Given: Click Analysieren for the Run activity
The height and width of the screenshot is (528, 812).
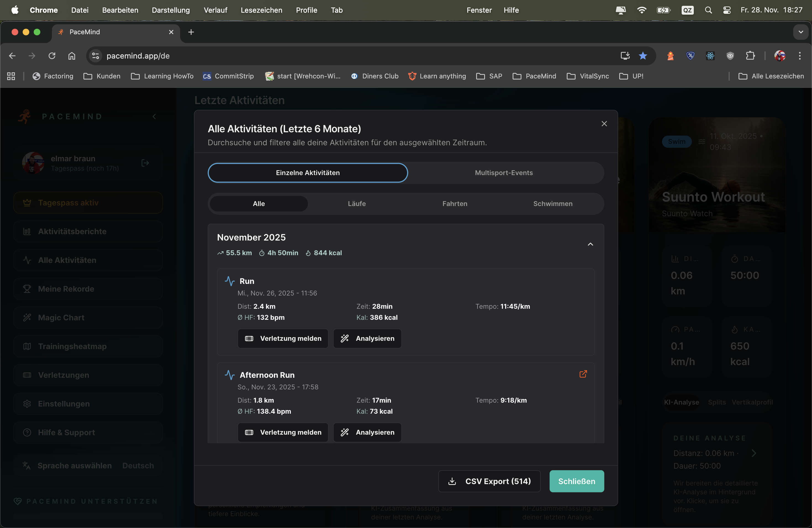Looking at the screenshot, I should pyautogui.click(x=367, y=338).
